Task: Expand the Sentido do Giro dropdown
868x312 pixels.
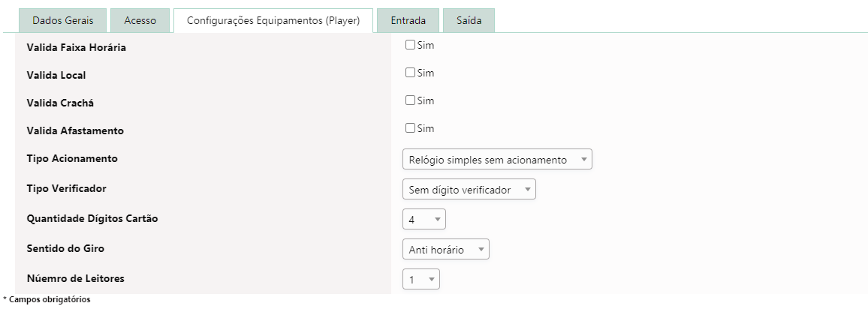Action: click(445, 250)
